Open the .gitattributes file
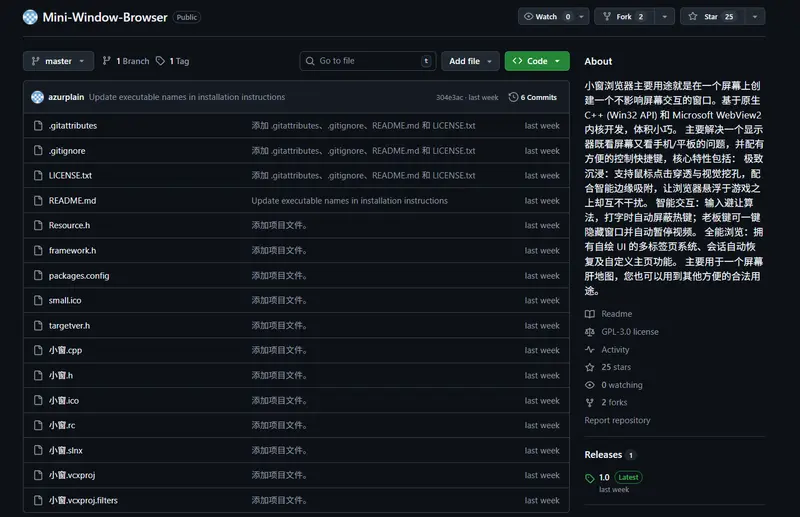The image size is (800, 517). pyautogui.click(x=72, y=126)
